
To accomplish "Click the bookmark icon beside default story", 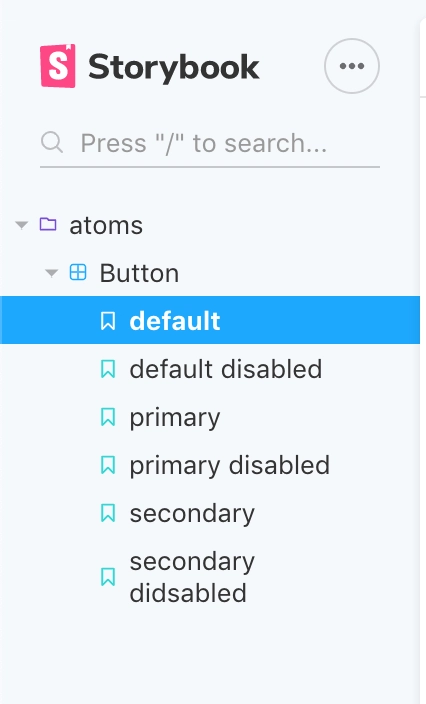I will tap(108, 321).
